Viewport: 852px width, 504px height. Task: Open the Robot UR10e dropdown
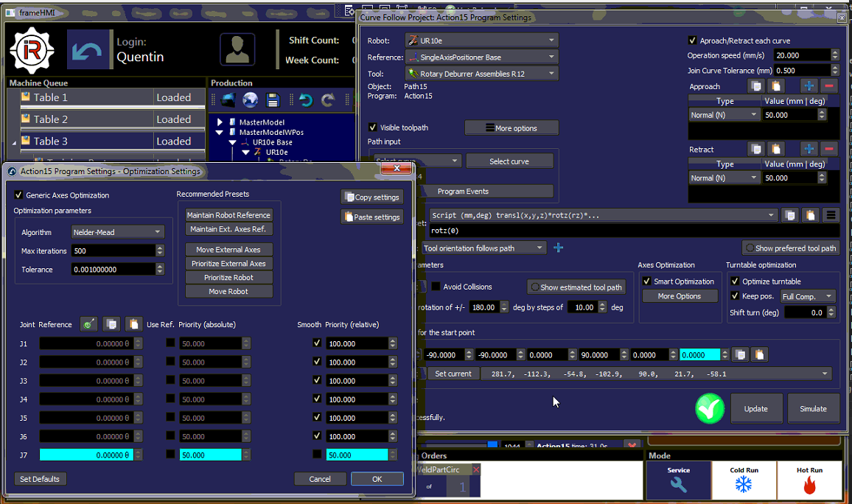481,41
